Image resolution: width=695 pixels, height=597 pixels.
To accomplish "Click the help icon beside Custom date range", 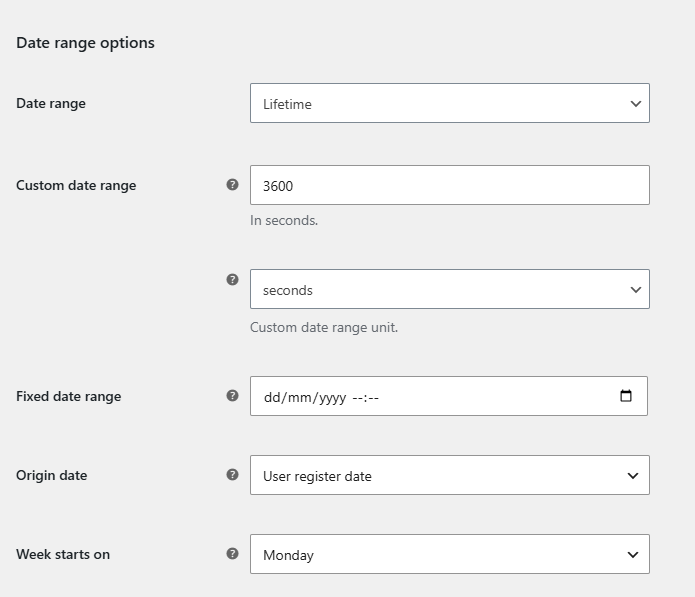I will click(232, 184).
